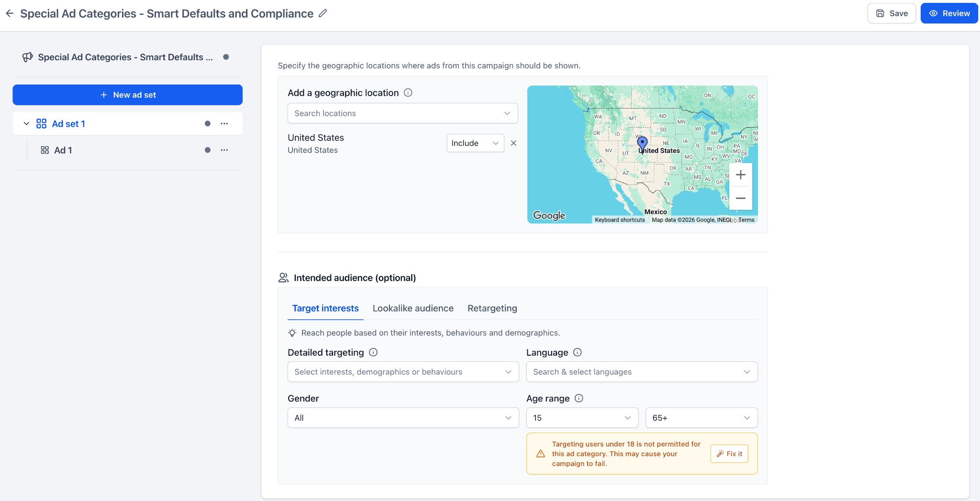Open maximum age dropdown showing 65+
This screenshot has width=980, height=501.
click(702, 418)
